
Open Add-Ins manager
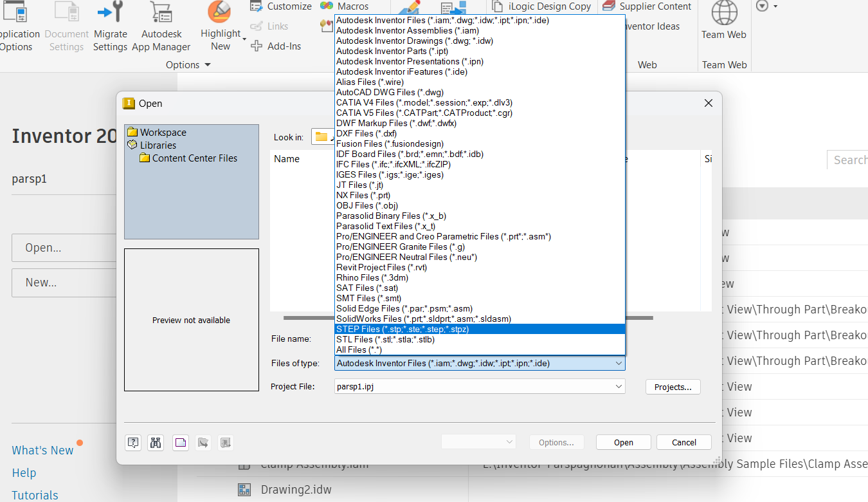click(276, 46)
